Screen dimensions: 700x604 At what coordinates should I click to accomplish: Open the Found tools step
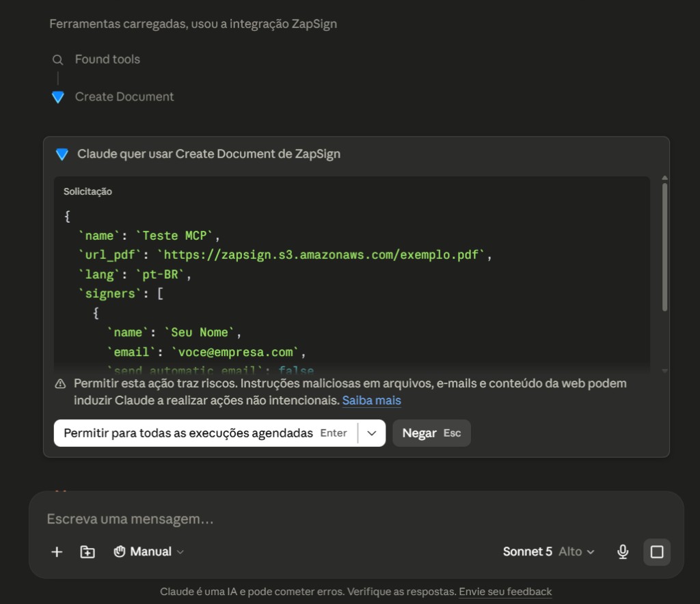coord(107,59)
